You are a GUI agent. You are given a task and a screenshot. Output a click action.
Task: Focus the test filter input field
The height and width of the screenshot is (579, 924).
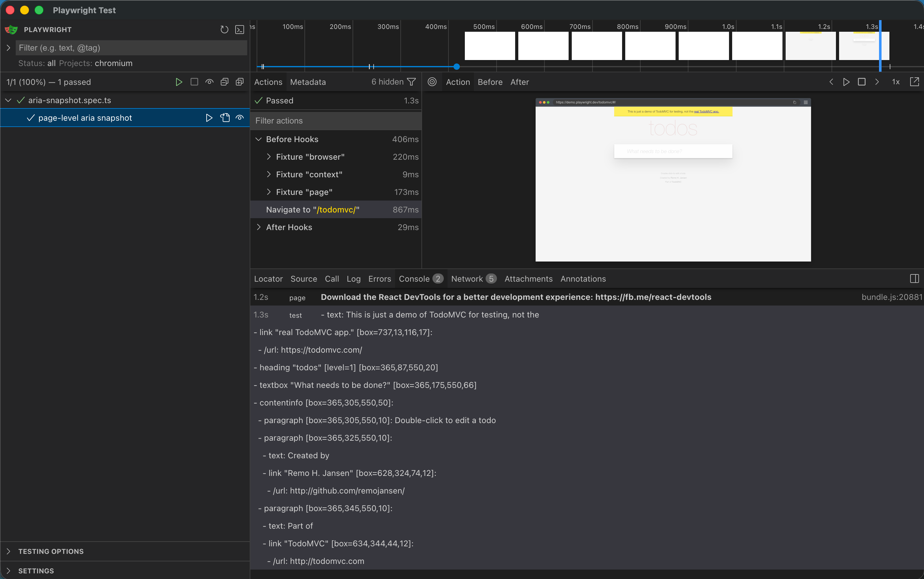(x=131, y=48)
